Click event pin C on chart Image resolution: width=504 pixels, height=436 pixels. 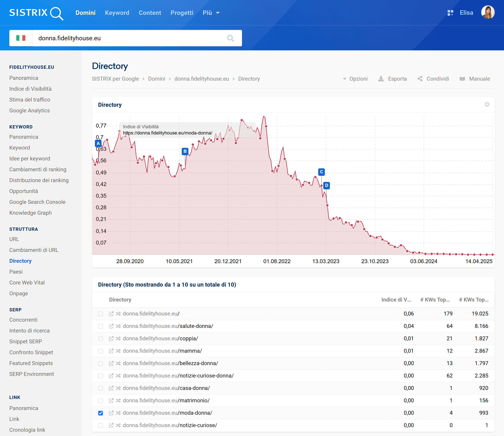[x=321, y=172]
